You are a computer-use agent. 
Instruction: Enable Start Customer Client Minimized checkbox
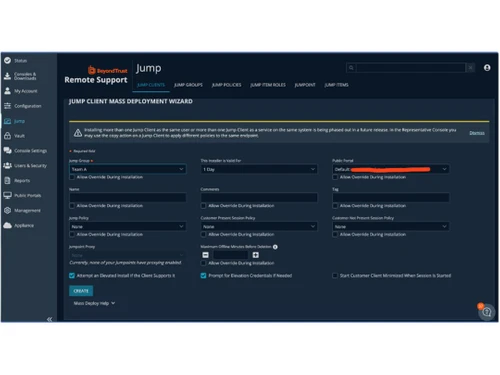(x=335, y=275)
